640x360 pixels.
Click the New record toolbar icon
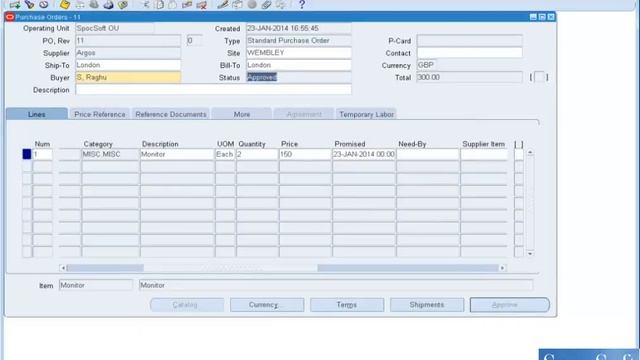15,4
